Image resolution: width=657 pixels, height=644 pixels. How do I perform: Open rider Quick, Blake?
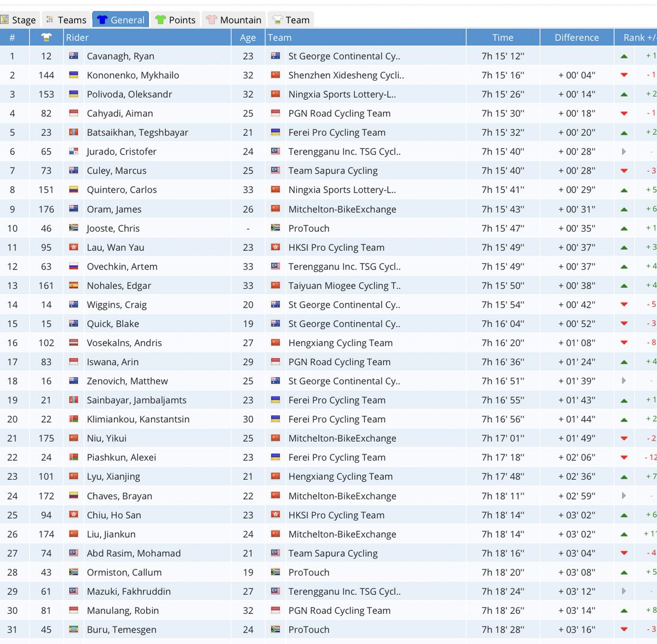click(113, 324)
